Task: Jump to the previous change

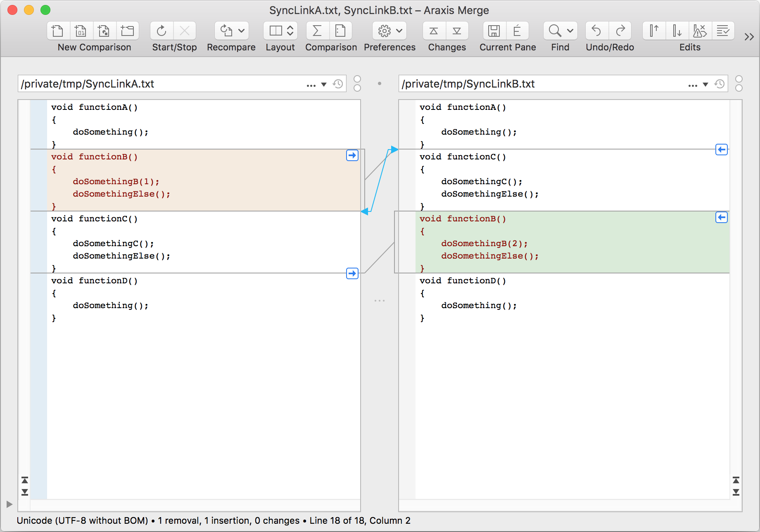Action: (x=433, y=31)
